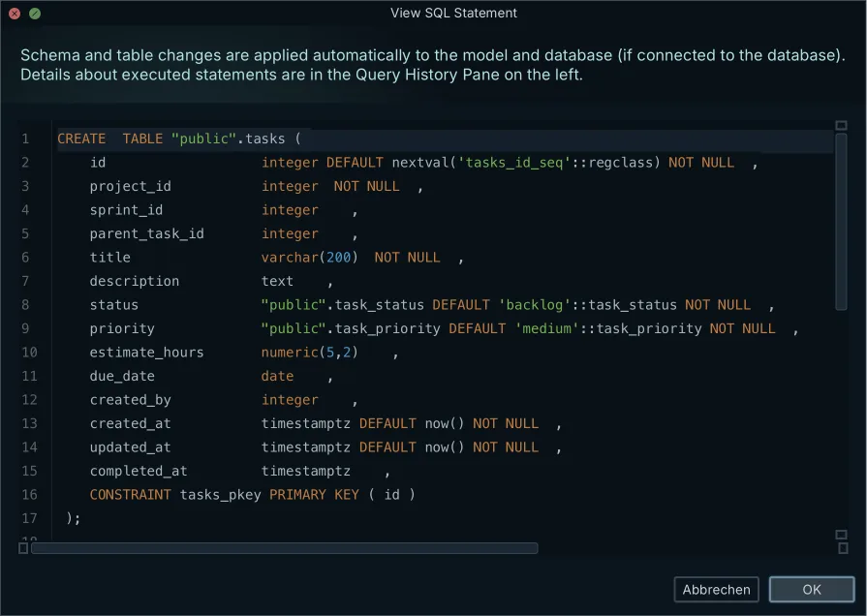Image resolution: width=867 pixels, height=616 pixels.
Task: Click the created_at column name
Action: tap(130, 424)
